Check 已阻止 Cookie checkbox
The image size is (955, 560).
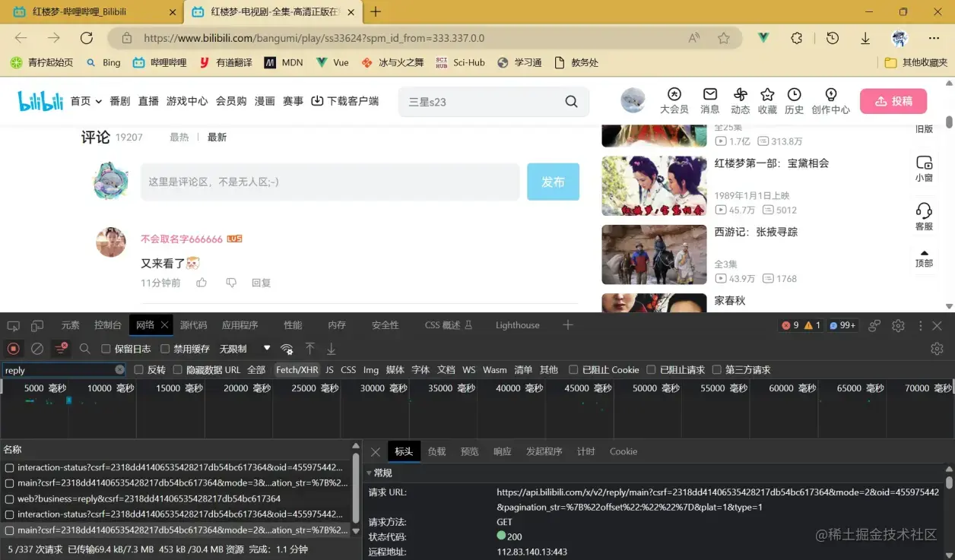click(573, 370)
